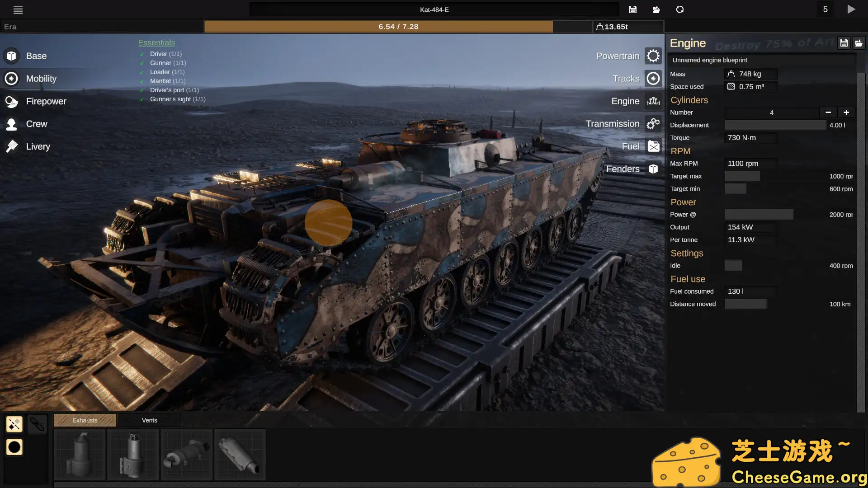Open the Transmission gears icon

pos(653,124)
